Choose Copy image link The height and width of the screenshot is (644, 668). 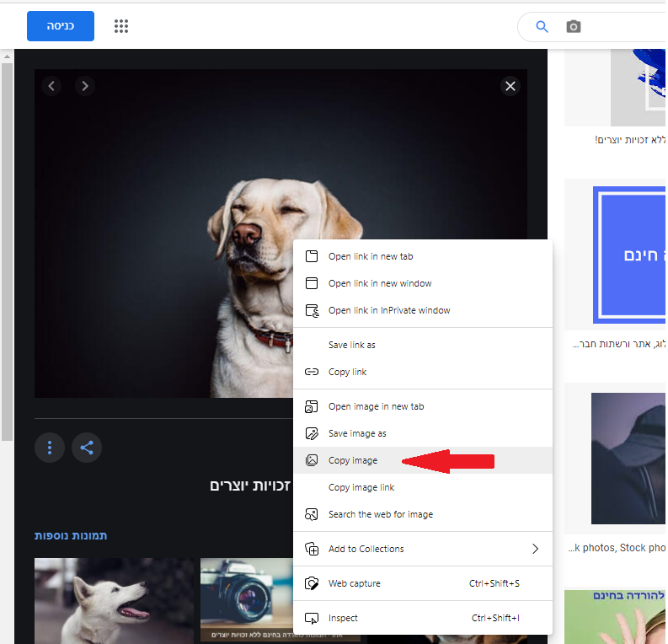point(423,487)
